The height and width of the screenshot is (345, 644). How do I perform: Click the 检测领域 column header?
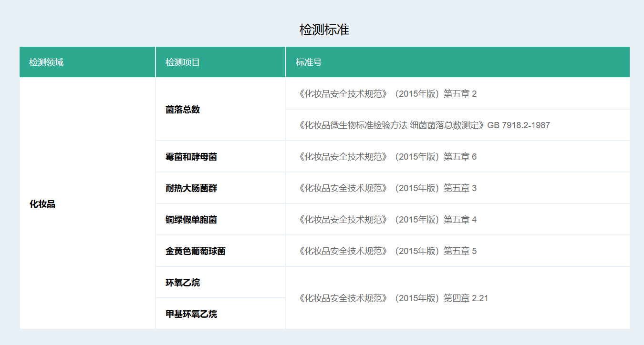point(46,62)
